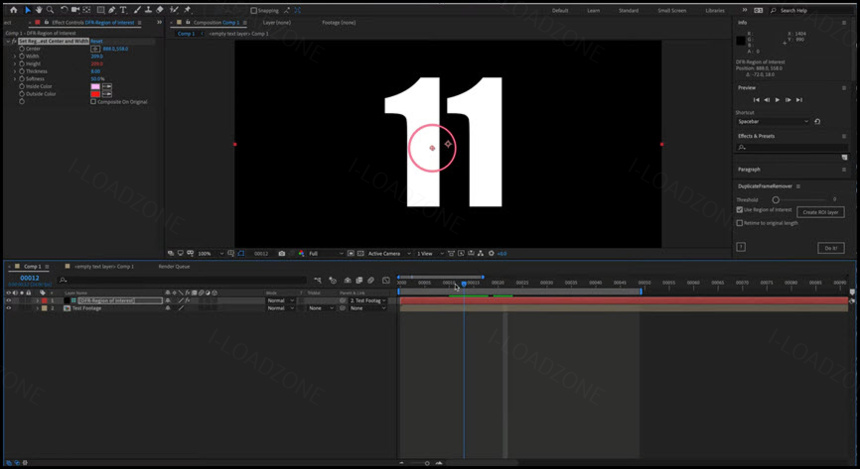Screen dimensions: 860x469
Task: Expand the Softness property twirl
Action: [x=15, y=79]
